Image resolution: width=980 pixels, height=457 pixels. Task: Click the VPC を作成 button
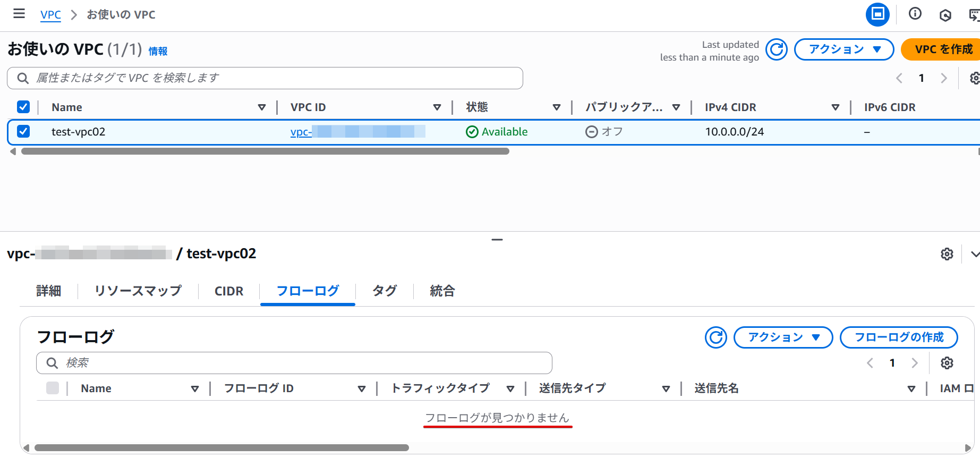pos(941,49)
